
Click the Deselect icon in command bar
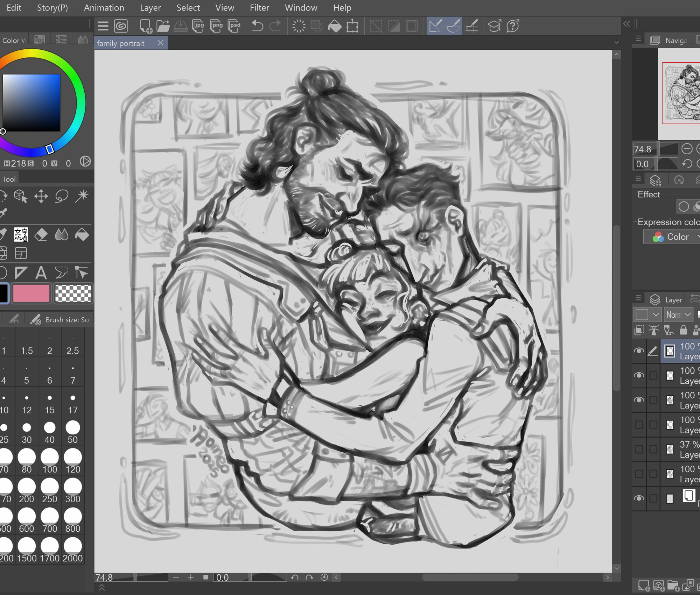point(376,26)
